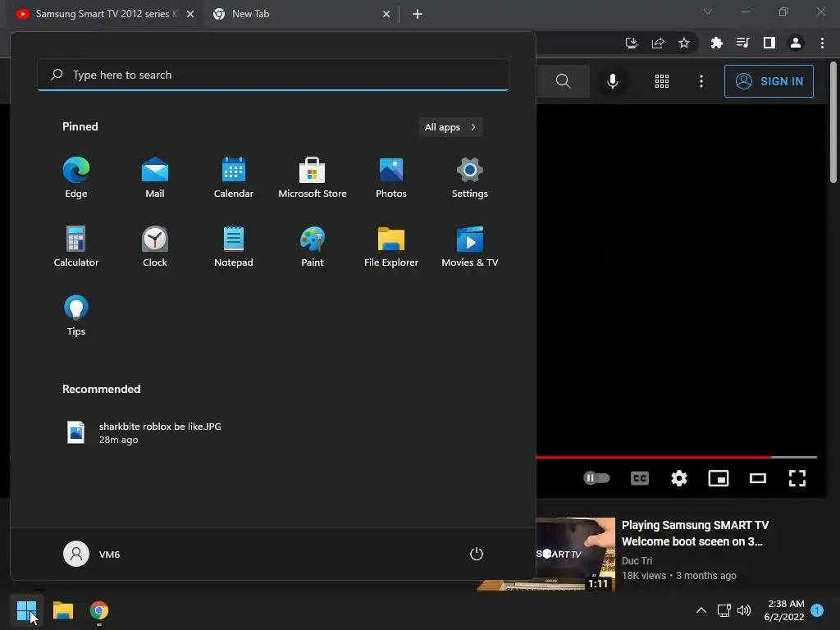Toggle closed captions on the video
The height and width of the screenshot is (630, 840).
pos(640,478)
